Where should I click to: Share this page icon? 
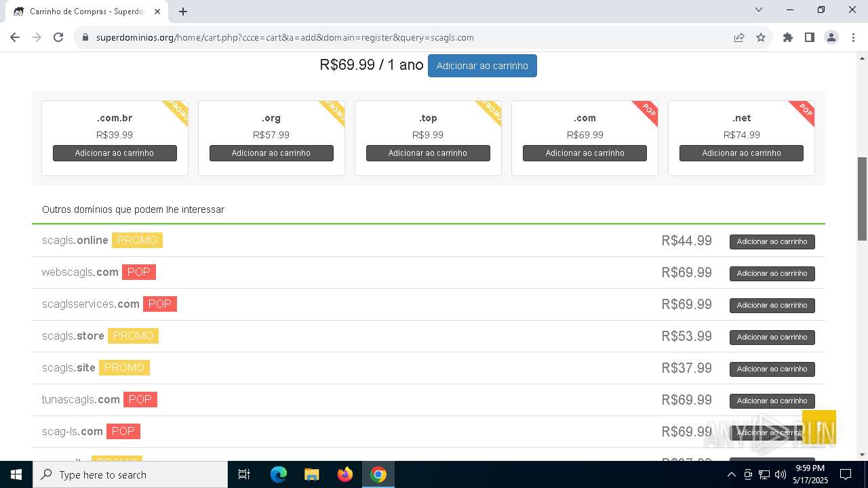[x=739, y=37]
